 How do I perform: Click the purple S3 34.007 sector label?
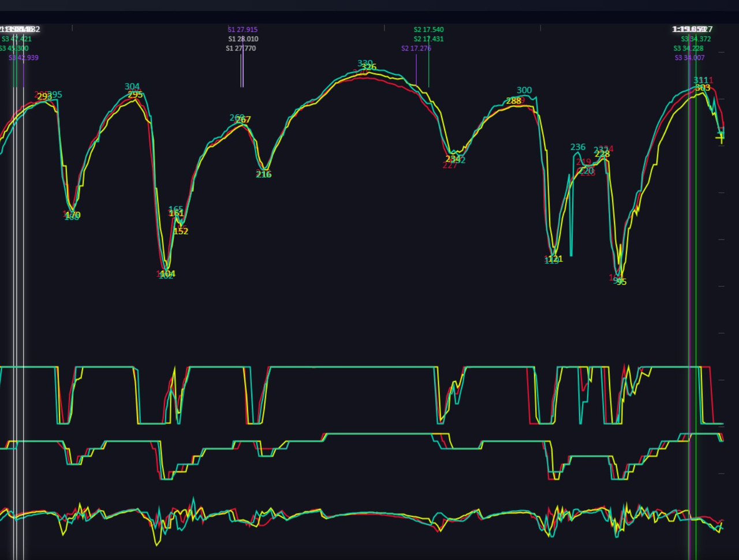(689, 58)
